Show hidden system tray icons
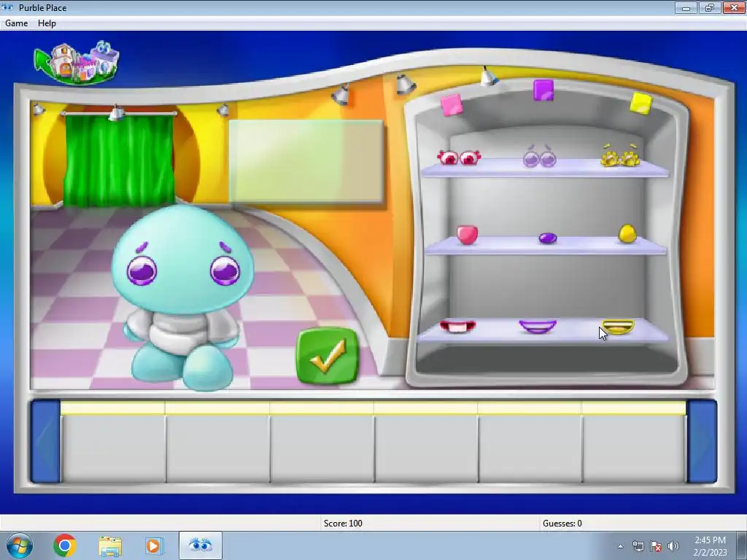The image size is (747, 560). 620,546
